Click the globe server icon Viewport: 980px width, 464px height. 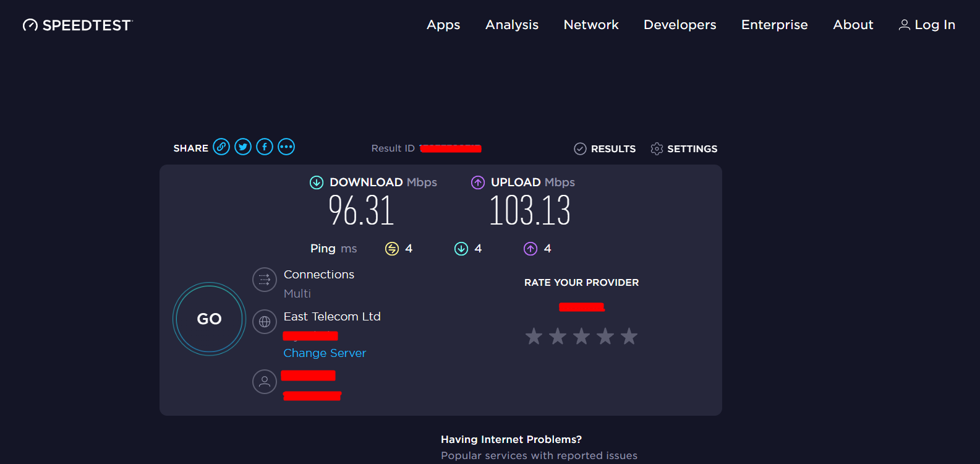point(265,322)
